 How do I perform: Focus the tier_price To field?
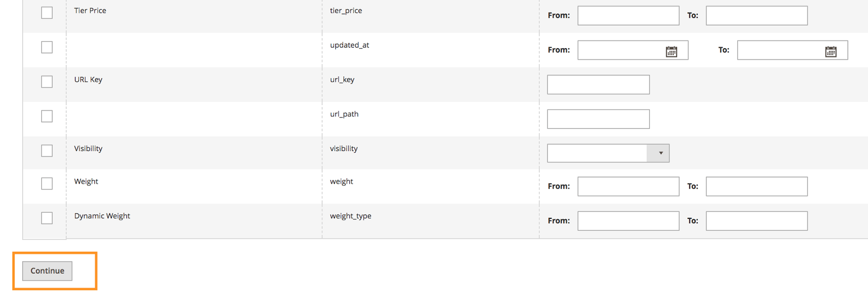point(757,16)
